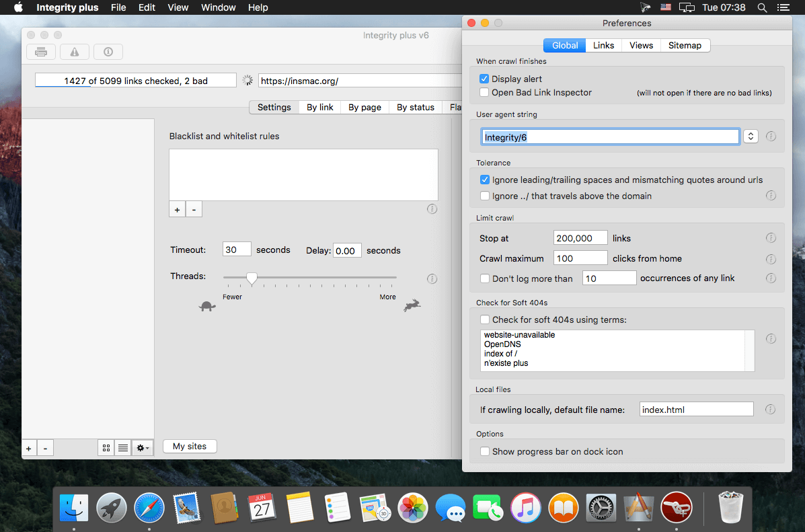Image resolution: width=805 pixels, height=532 pixels.
Task: Open Spotlight search in menu bar
Action: pos(763,7)
